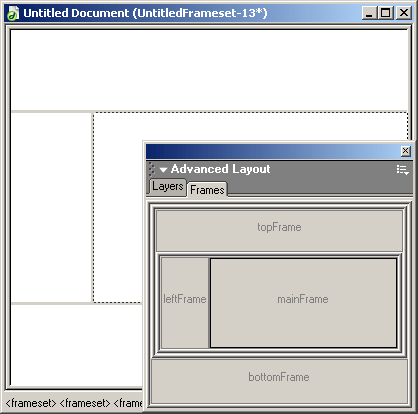The height and width of the screenshot is (414, 418).
Task: Click inside the dotted main frame area
Action: coord(117,207)
